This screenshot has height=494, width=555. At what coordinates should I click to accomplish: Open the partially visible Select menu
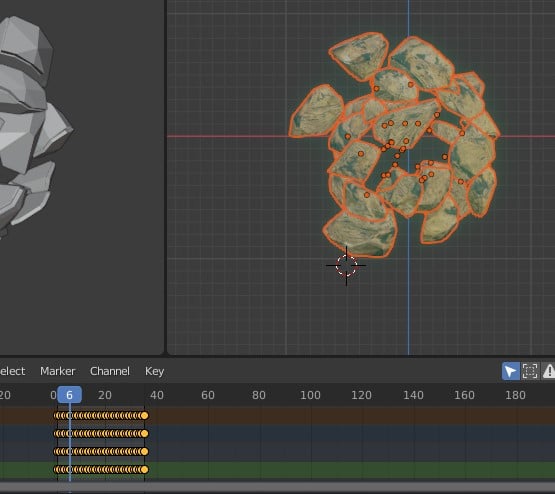(12, 371)
